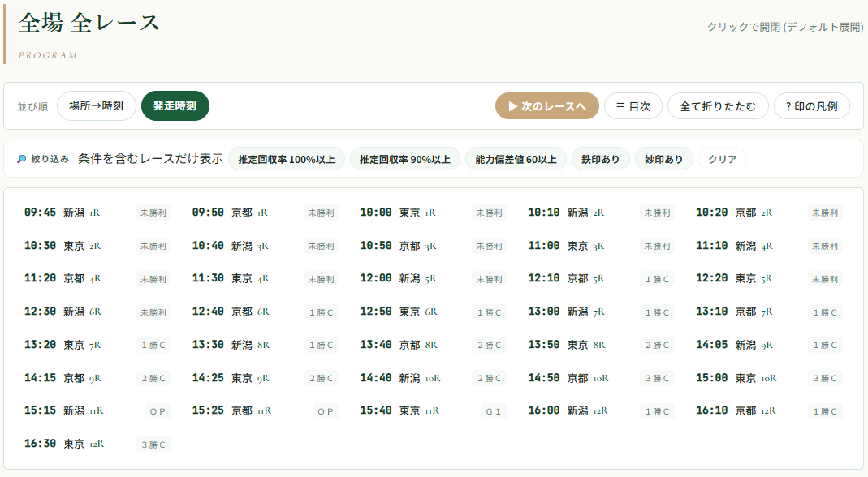Open 12:00 新潟 5R race
Image resolution: width=868 pixels, height=477 pixels.
[434, 279]
